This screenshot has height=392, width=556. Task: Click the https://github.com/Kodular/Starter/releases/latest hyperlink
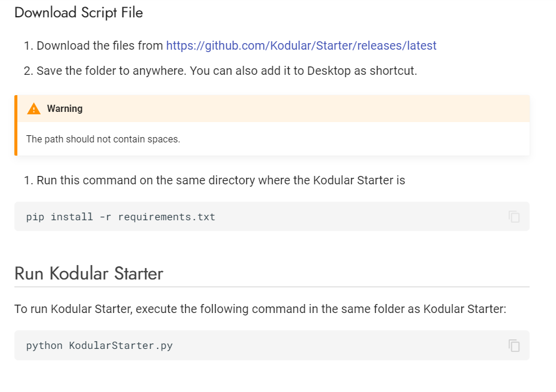pos(300,45)
